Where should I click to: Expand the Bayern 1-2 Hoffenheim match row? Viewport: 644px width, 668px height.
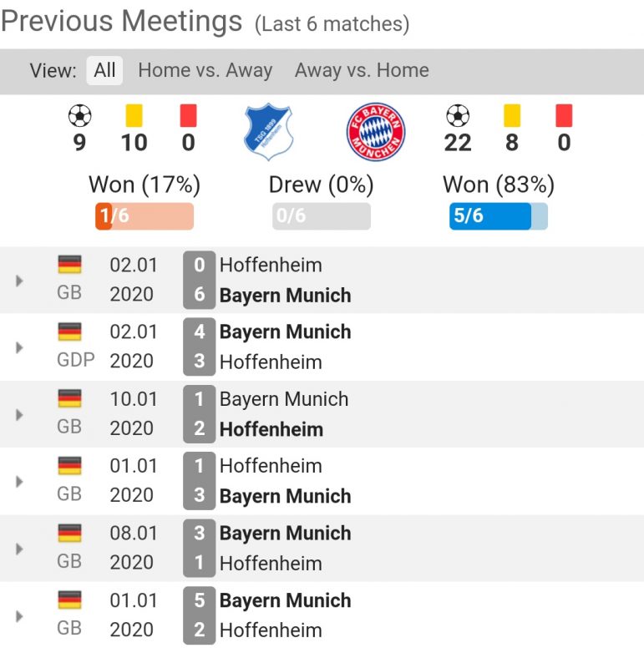pyautogui.click(x=19, y=414)
